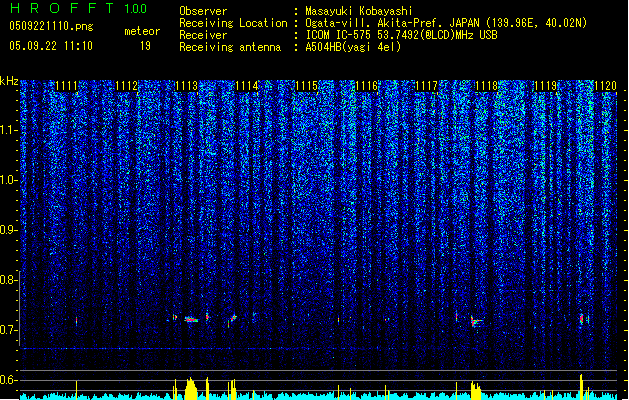629x400 pixels.
Task: Select the ICOM IC-575 53.7492 MHz receiver text
Action: (401, 35)
